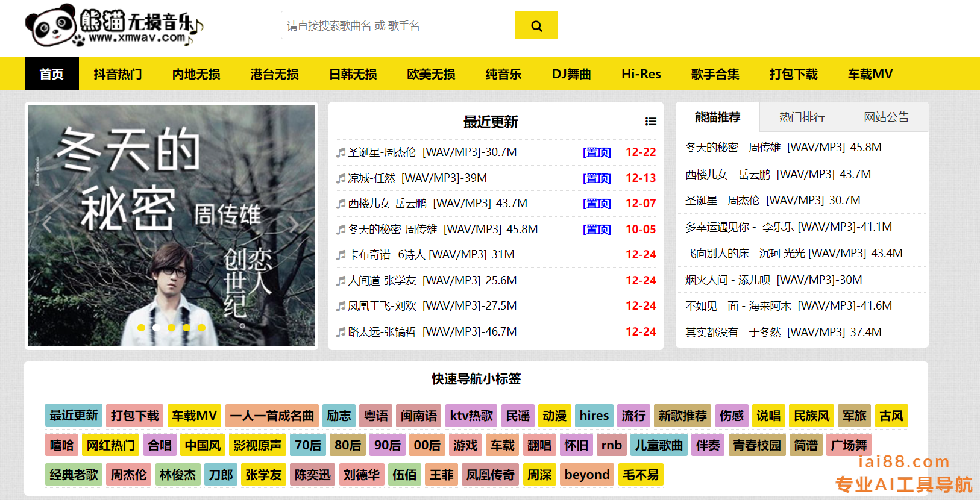Open the 毛不易 artist tag
The image size is (980, 500).
[641, 475]
